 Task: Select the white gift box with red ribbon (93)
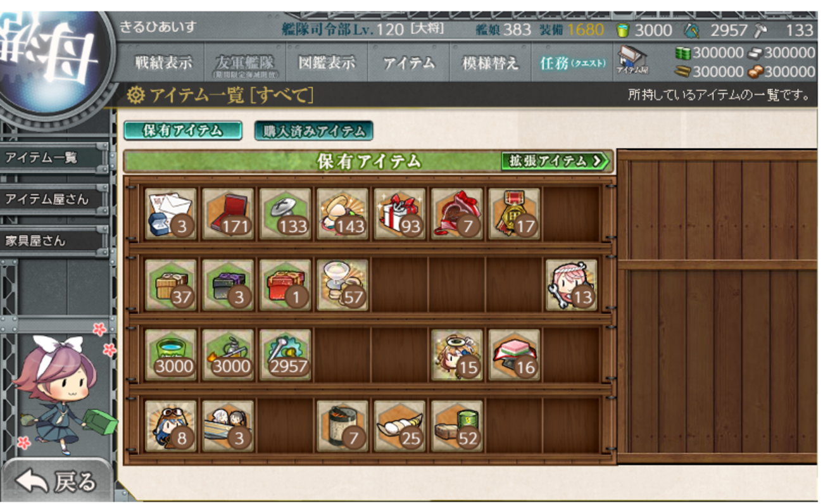click(399, 213)
